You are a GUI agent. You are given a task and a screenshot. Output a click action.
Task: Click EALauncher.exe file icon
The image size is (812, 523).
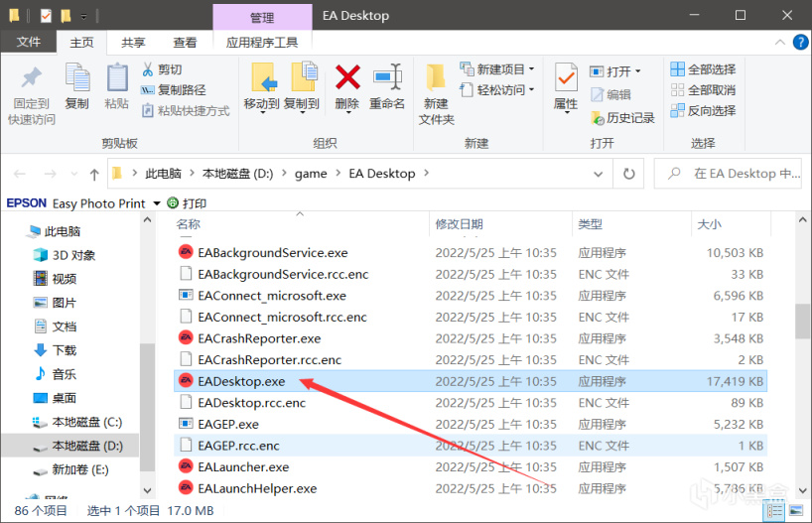coord(186,466)
